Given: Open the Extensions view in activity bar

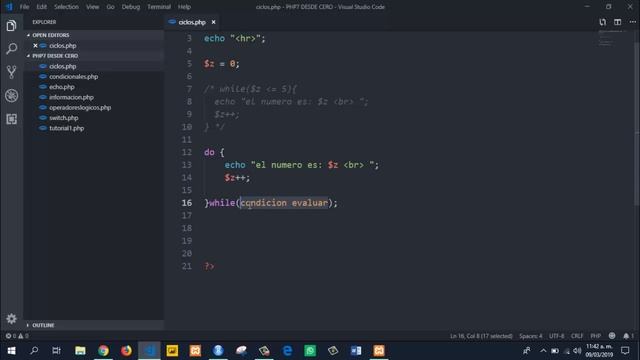Looking at the screenshot, I should (x=11, y=119).
